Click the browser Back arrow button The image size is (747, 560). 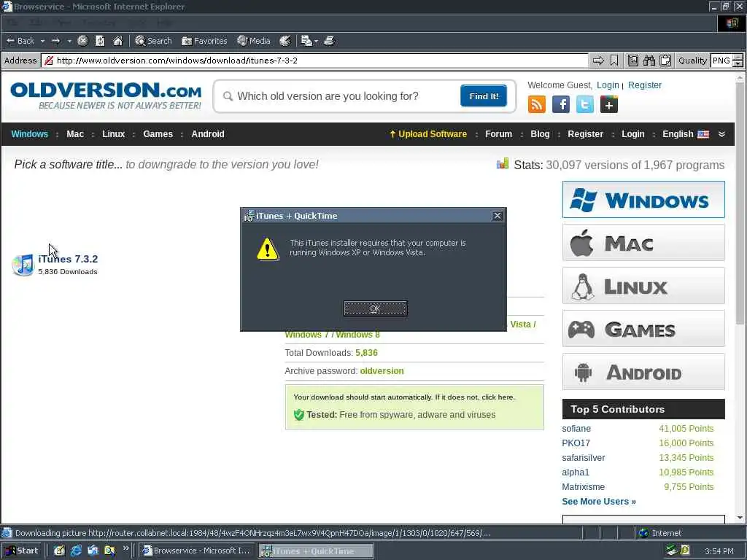click(20, 41)
